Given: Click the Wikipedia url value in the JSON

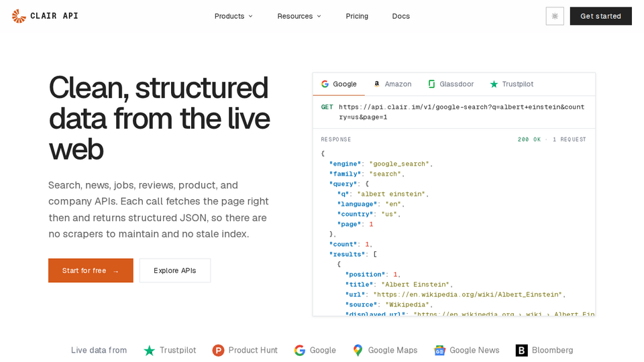Looking at the screenshot, I should point(468,295).
